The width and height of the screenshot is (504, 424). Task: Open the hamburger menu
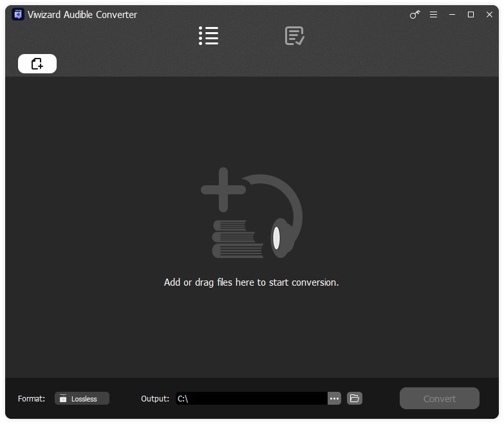433,14
